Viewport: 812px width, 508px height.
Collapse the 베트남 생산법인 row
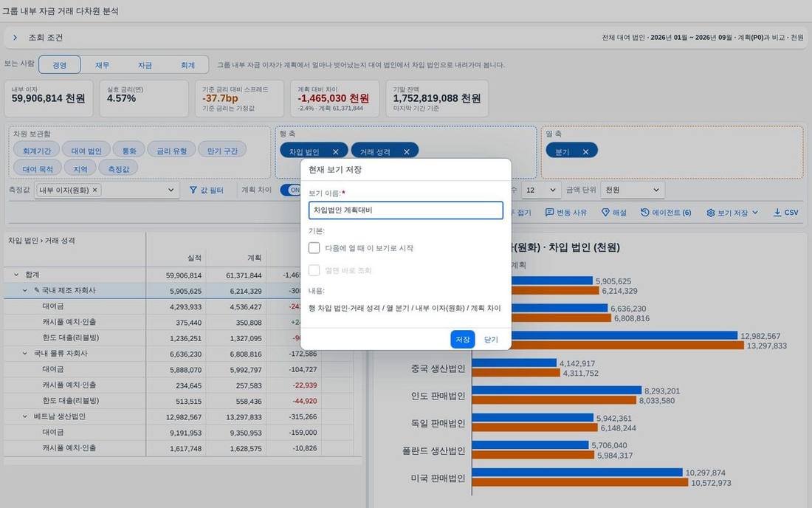click(24, 416)
